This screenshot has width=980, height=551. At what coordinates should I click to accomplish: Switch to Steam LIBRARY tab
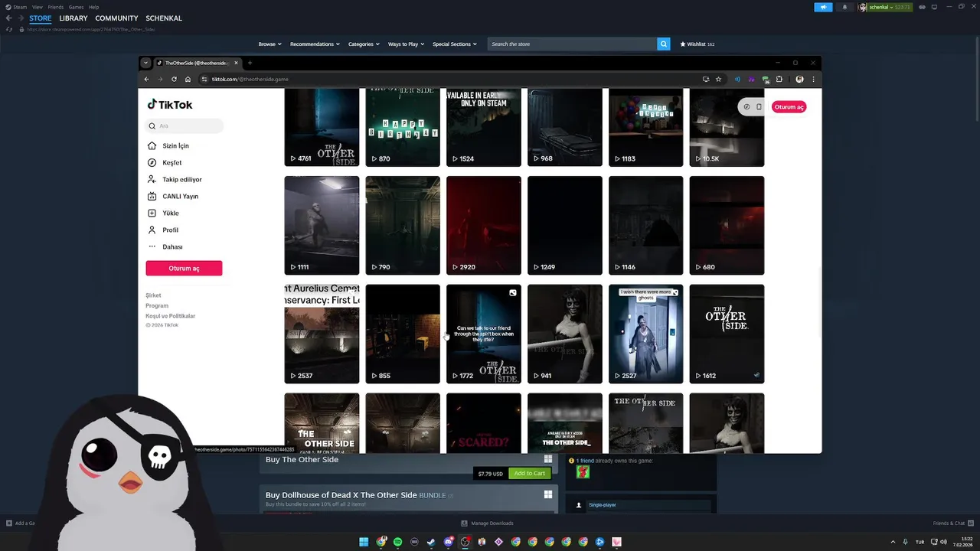click(73, 18)
